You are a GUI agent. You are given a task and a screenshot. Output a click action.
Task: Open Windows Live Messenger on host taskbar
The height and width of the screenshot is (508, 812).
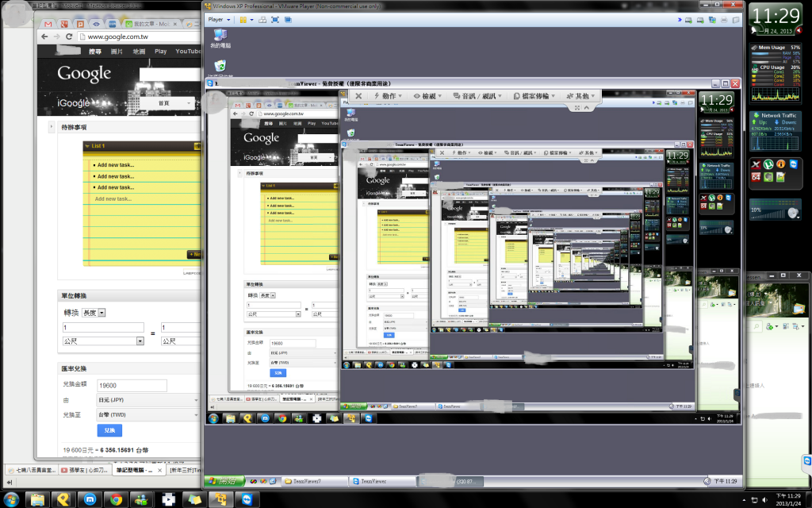point(141,500)
